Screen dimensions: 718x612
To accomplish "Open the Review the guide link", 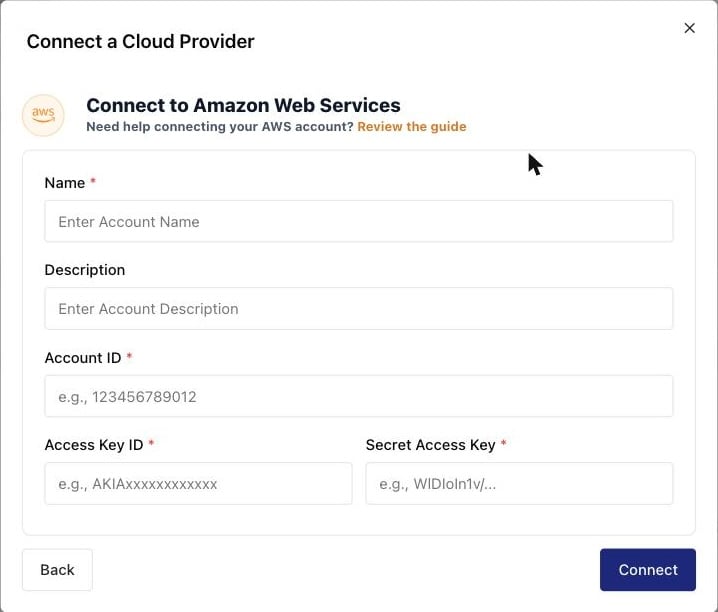I will 412,126.
